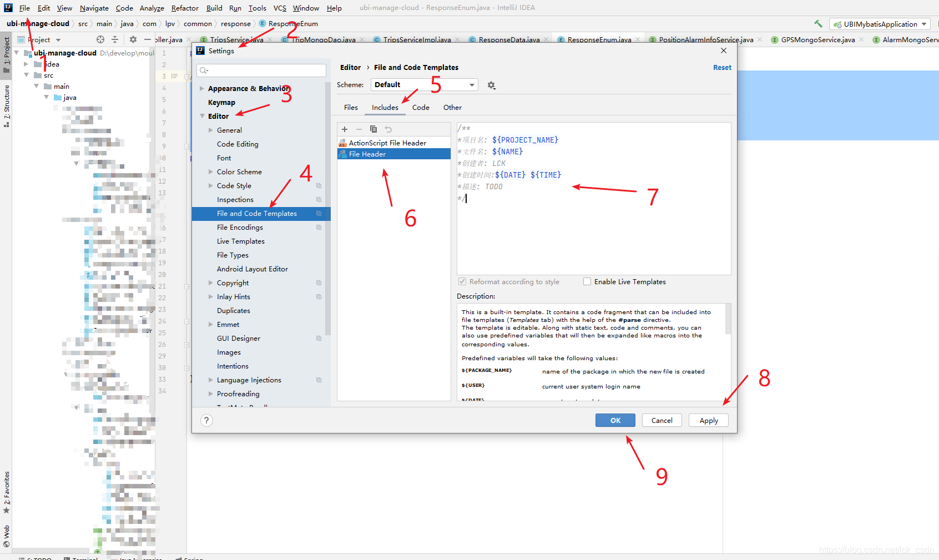
Task: Click the settings search field
Action: click(x=261, y=70)
